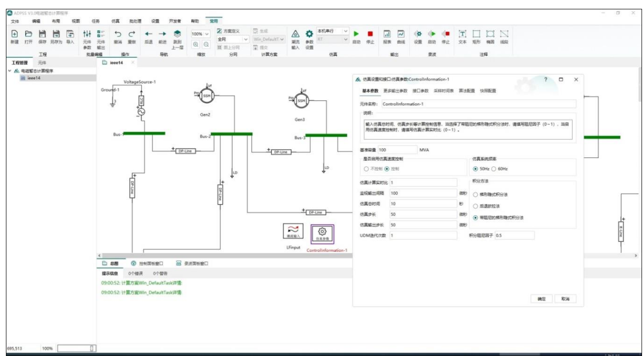This screenshot has width=644, height=356.
Task: Open the 批处理 menu
Action: (135, 21)
